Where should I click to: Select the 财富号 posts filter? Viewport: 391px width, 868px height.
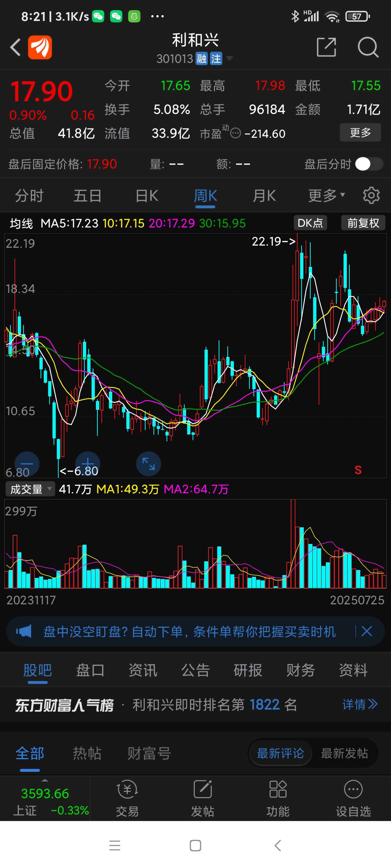pyautogui.click(x=149, y=754)
